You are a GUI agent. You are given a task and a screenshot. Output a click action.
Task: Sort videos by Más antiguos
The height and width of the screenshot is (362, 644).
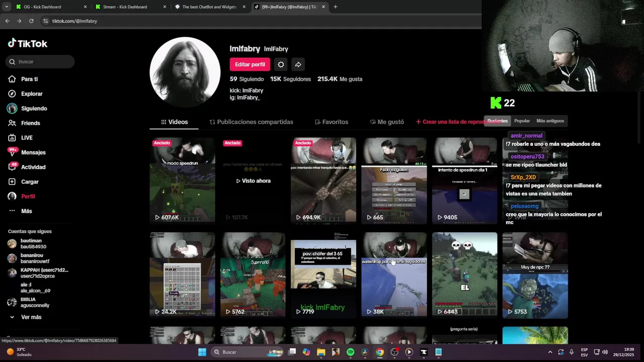550,121
